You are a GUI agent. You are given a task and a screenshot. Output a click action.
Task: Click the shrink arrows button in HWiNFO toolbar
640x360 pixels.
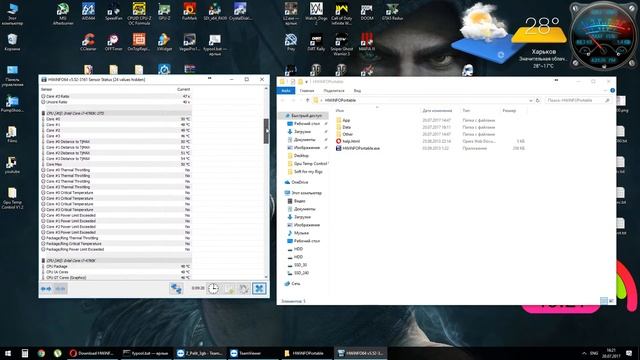tap(60, 289)
